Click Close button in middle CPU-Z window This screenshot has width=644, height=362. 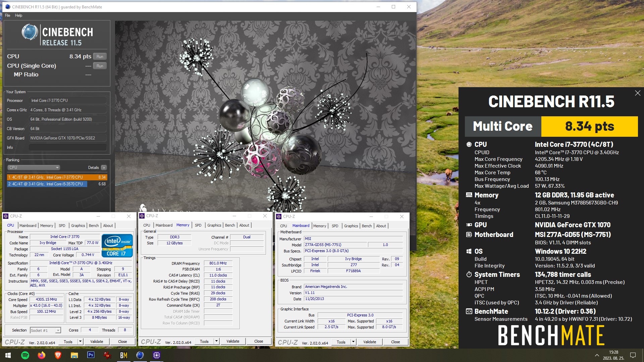259,341
